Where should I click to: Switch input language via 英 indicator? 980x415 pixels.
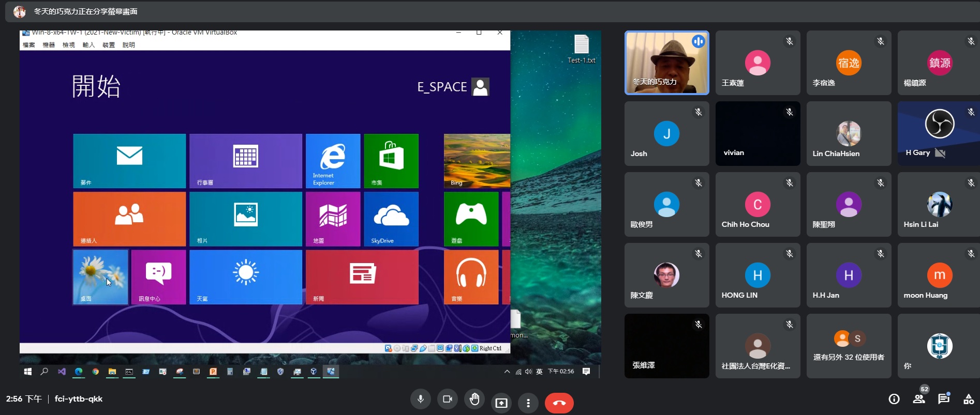pyautogui.click(x=539, y=372)
